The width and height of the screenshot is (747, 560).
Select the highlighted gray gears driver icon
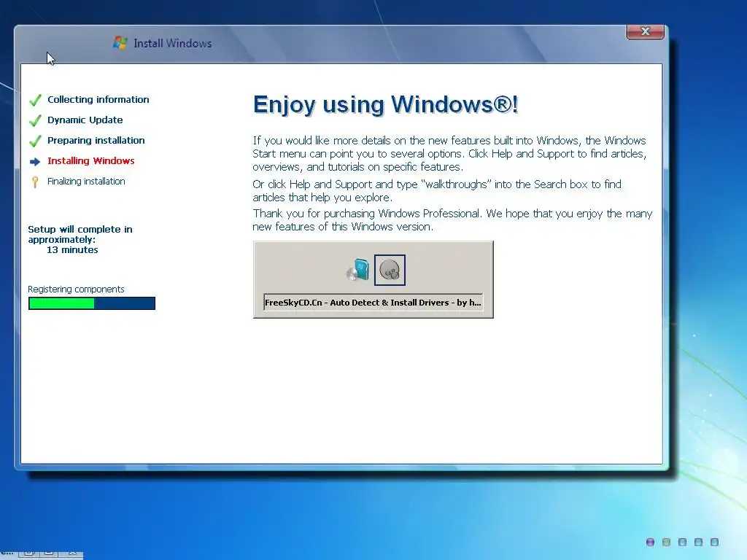390,270
